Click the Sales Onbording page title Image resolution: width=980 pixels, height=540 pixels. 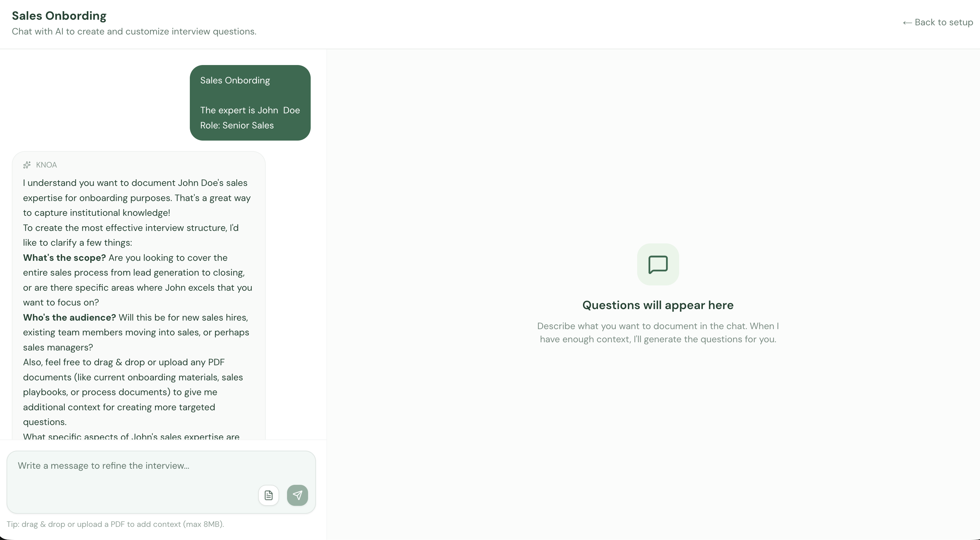tap(58, 16)
